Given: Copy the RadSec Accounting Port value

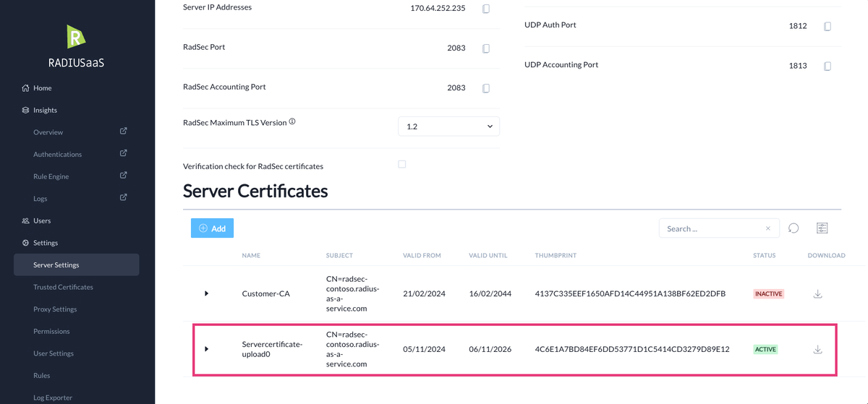Looking at the screenshot, I should (486, 88).
